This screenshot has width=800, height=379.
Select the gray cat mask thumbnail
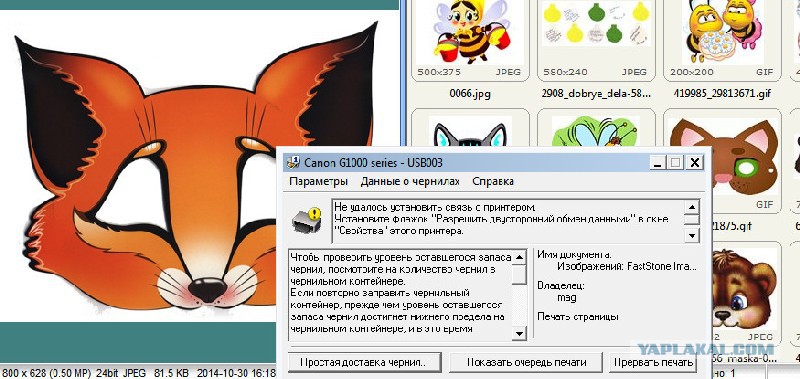coord(470,132)
